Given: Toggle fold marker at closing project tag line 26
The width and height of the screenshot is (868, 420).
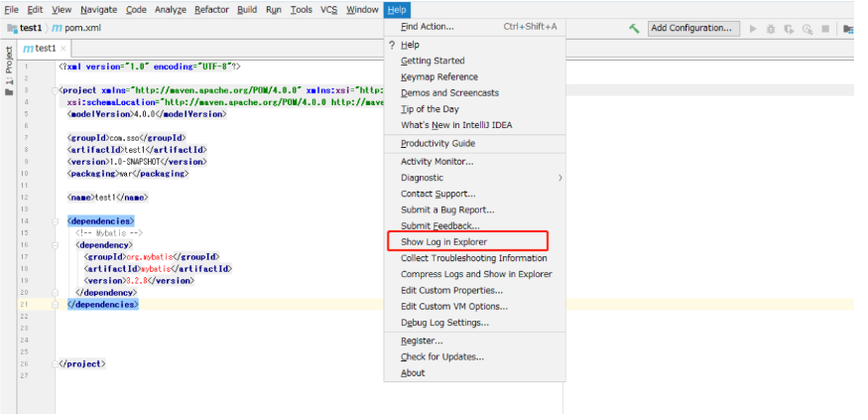Looking at the screenshot, I should coord(56,364).
